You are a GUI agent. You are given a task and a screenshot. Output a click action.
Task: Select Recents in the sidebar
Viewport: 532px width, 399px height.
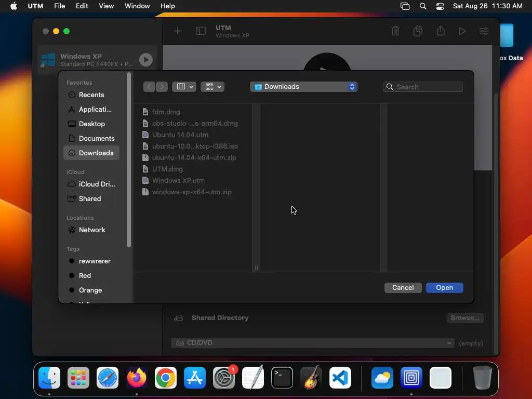tap(91, 95)
